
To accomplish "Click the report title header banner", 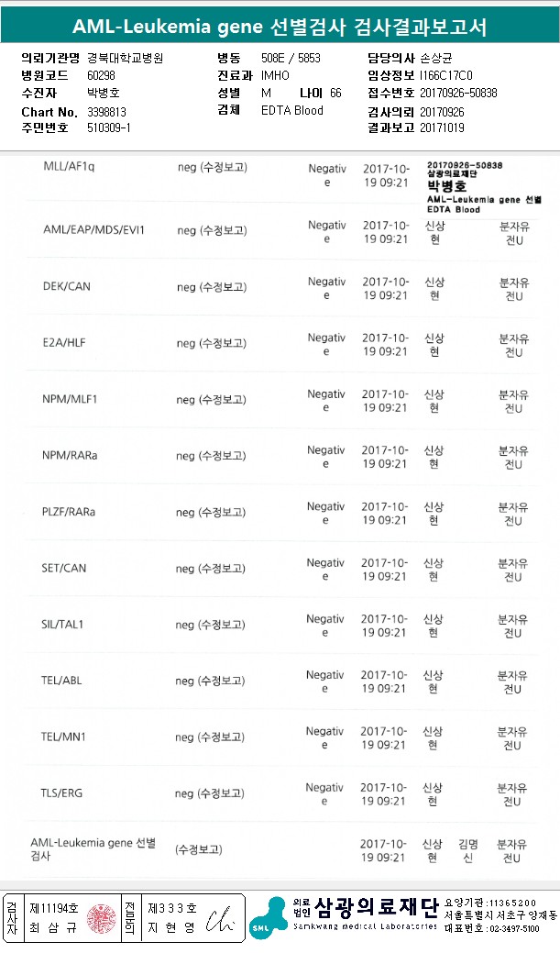I will (280, 26).
